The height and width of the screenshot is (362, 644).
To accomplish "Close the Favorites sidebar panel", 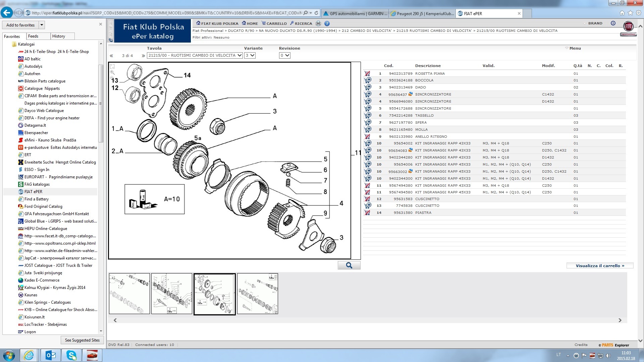I will (100, 24).
